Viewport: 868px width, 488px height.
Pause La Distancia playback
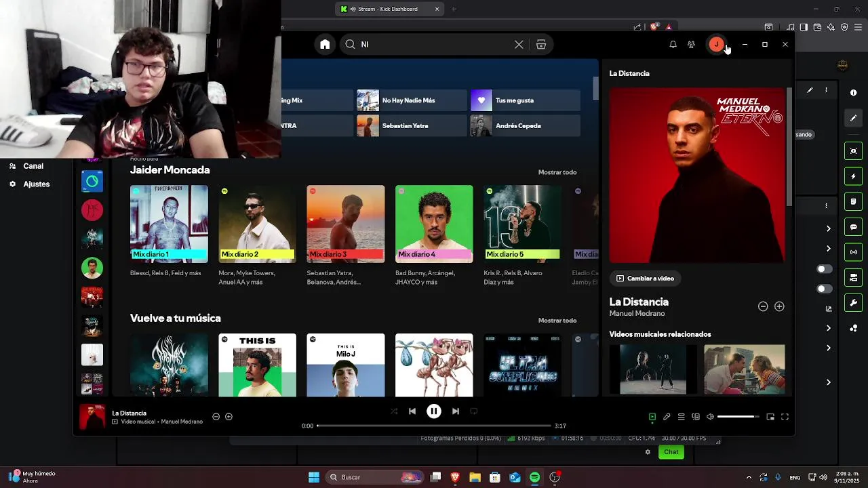434,411
